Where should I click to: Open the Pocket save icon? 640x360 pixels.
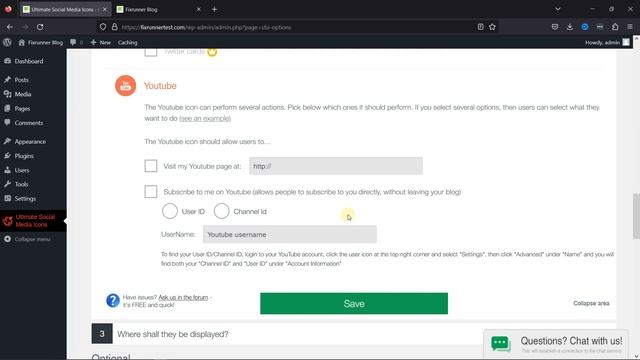click(x=555, y=27)
